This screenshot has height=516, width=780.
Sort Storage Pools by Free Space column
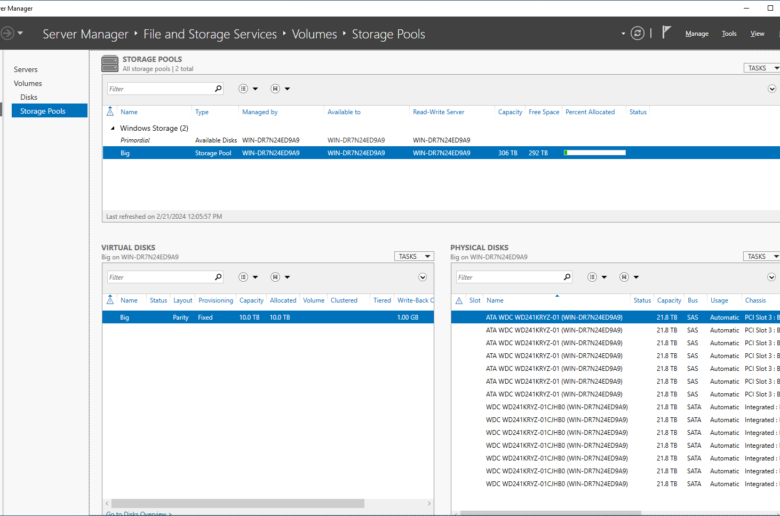coord(544,112)
